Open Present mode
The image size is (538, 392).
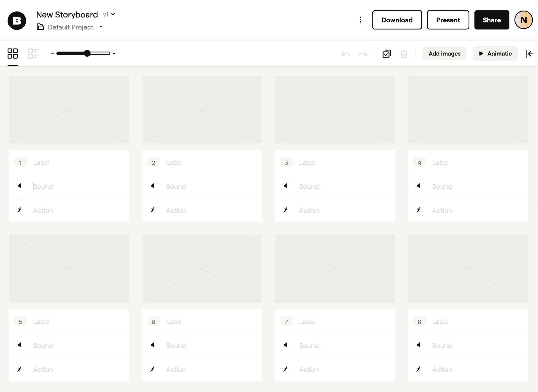click(448, 20)
